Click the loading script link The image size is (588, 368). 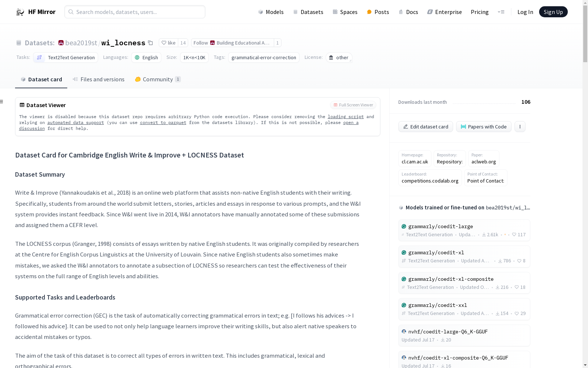pyautogui.click(x=346, y=117)
